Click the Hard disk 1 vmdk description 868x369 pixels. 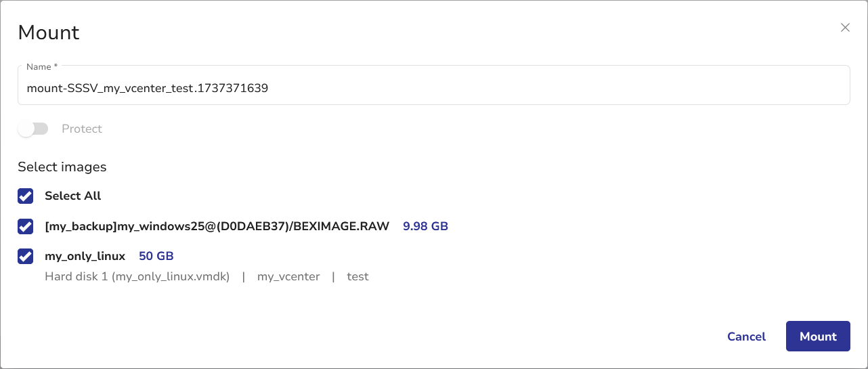[137, 276]
